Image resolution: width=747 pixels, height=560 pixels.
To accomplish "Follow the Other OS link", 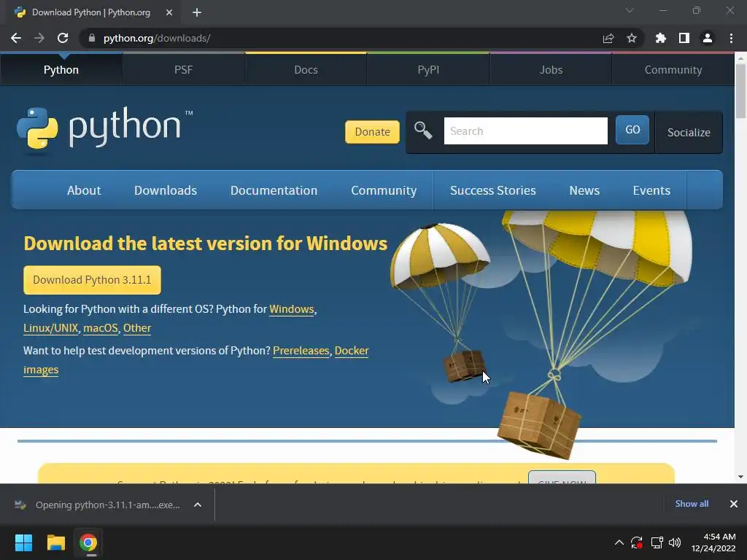I will click(137, 328).
